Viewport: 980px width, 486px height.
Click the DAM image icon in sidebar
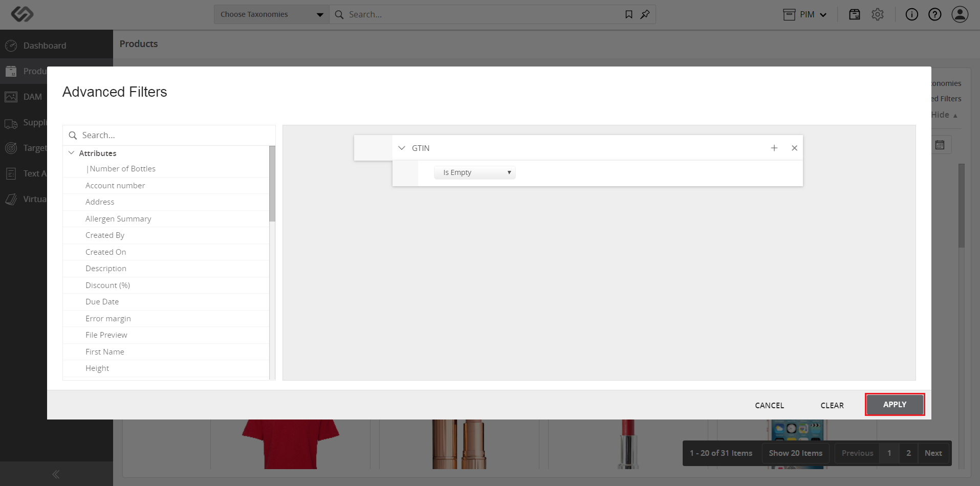click(x=11, y=97)
